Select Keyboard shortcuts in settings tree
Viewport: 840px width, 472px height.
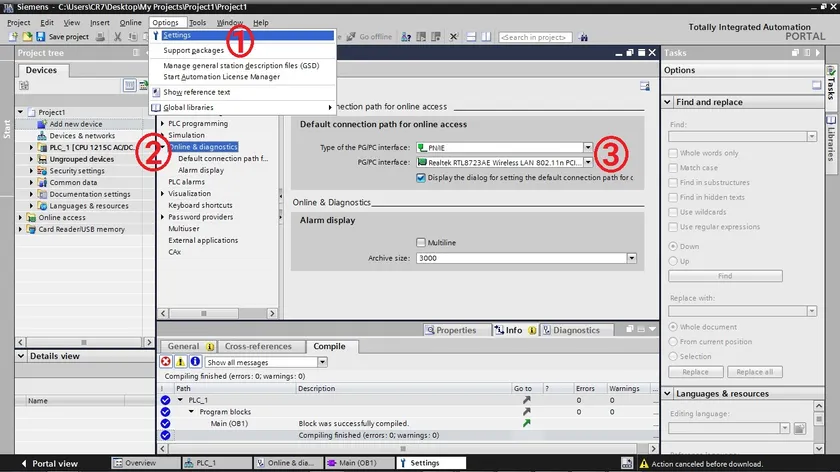200,205
